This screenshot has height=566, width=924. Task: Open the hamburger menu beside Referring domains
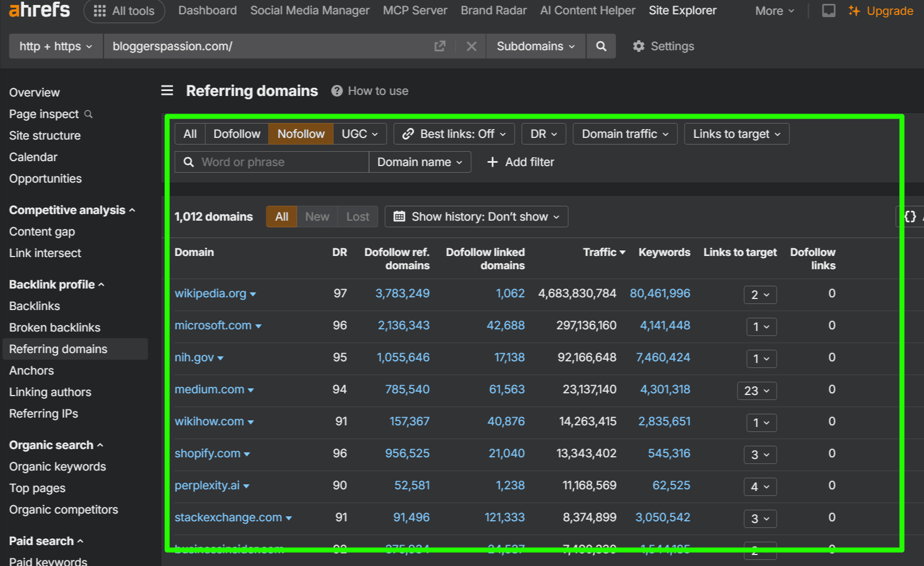(x=167, y=90)
